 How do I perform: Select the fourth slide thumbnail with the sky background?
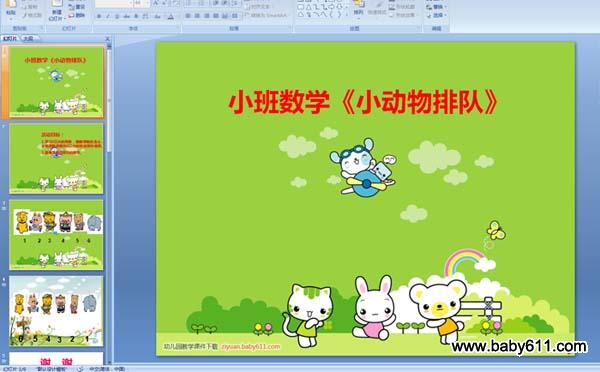tap(56, 311)
